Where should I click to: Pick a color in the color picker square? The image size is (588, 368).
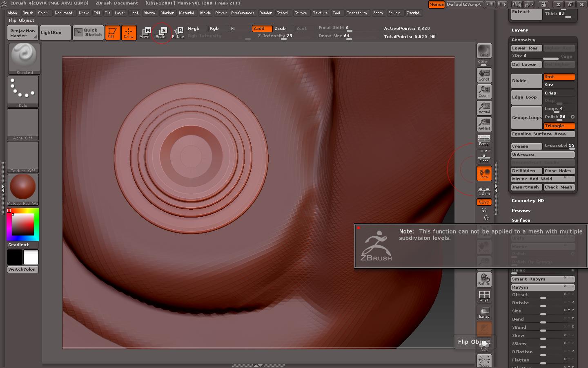pos(22,224)
